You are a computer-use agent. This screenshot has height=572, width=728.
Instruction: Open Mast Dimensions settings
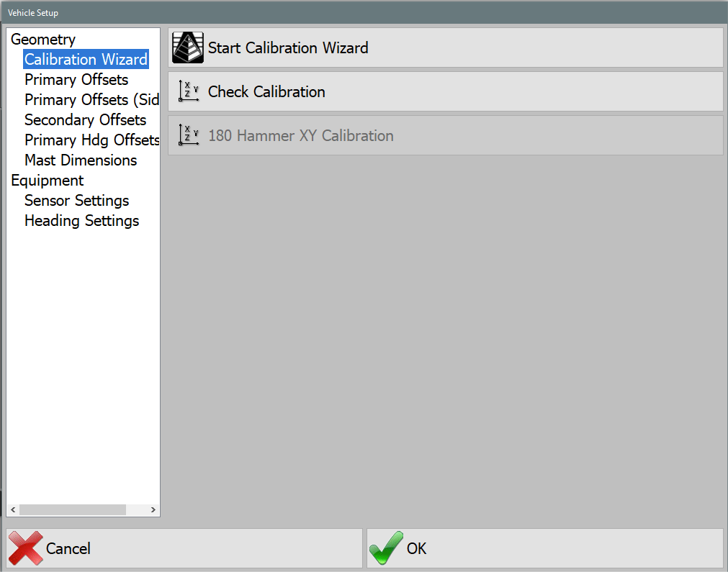pos(80,160)
